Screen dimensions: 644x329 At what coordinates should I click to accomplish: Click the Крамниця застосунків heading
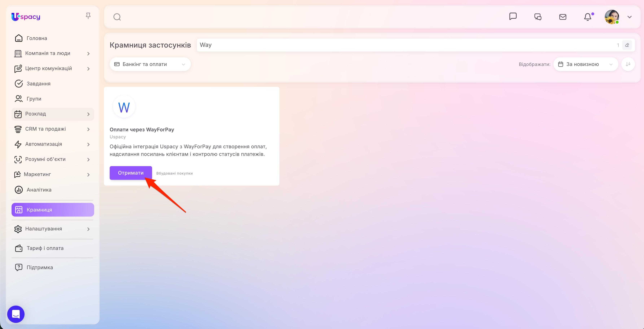[x=150, y=45]
